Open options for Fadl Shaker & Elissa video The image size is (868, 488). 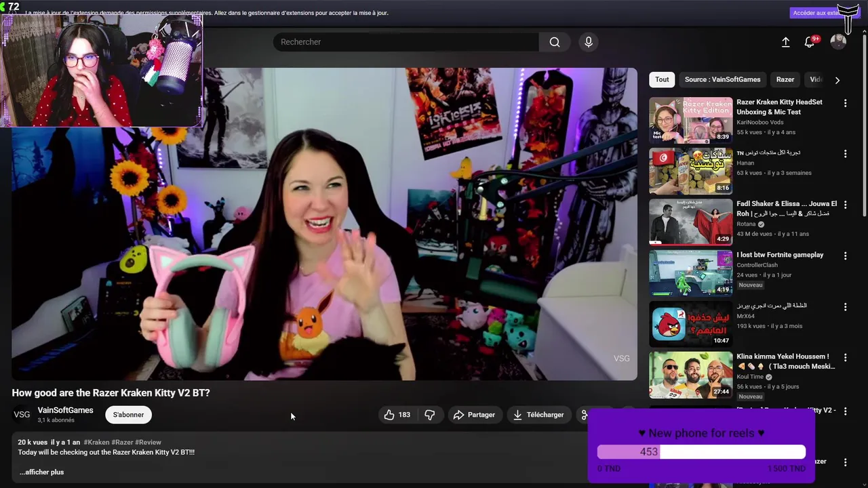pyautogui.click(x=845, y=205)
